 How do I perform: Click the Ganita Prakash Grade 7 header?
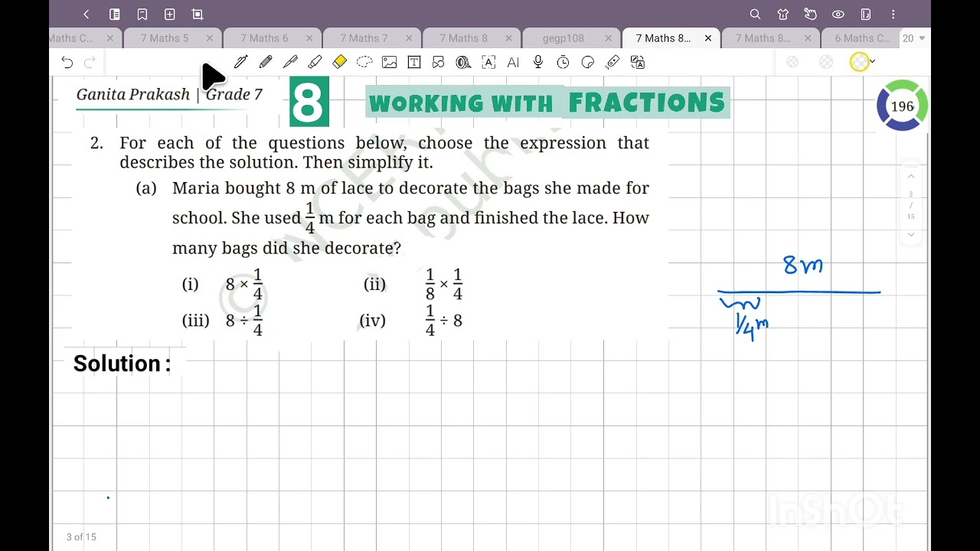click(169, 94)
